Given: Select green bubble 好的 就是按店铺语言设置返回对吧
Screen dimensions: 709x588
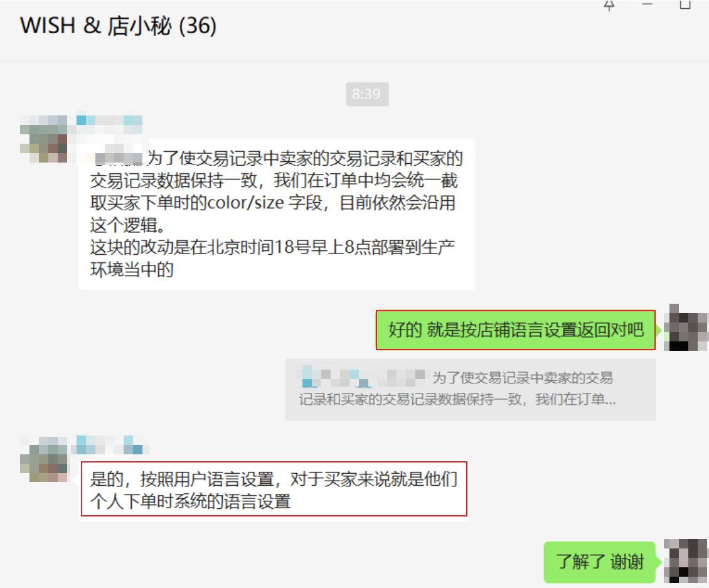Looking at the screenshot, I should (516, 329).
